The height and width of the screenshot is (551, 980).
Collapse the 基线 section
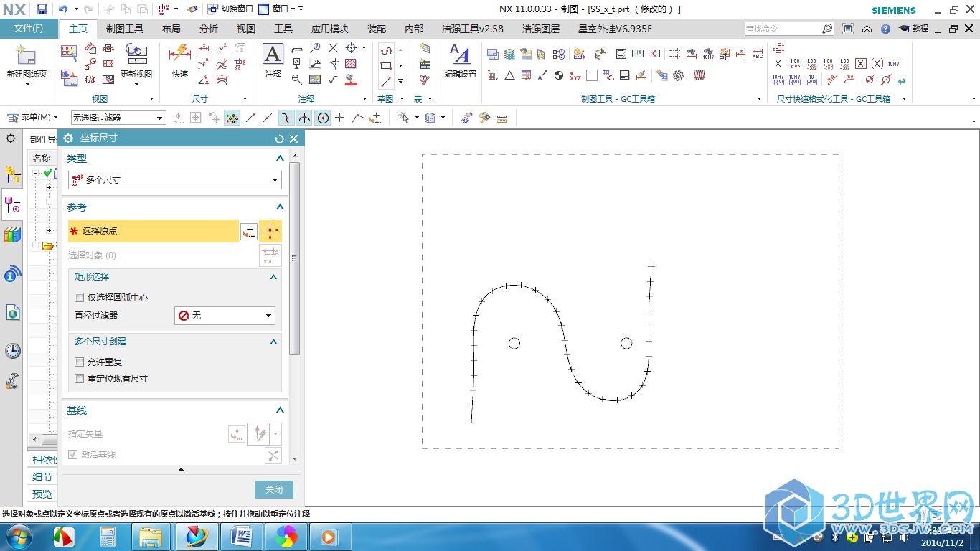[280, 410]
